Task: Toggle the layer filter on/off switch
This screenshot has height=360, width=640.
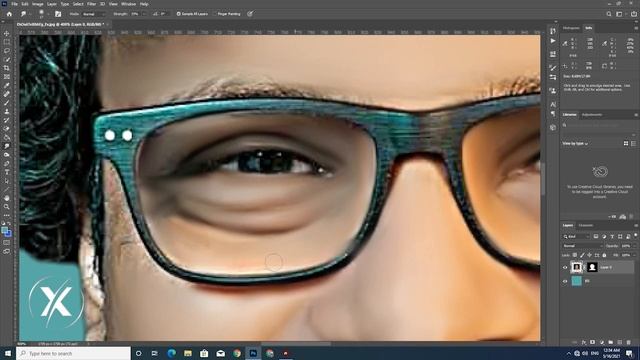Action: pos(636,236)
